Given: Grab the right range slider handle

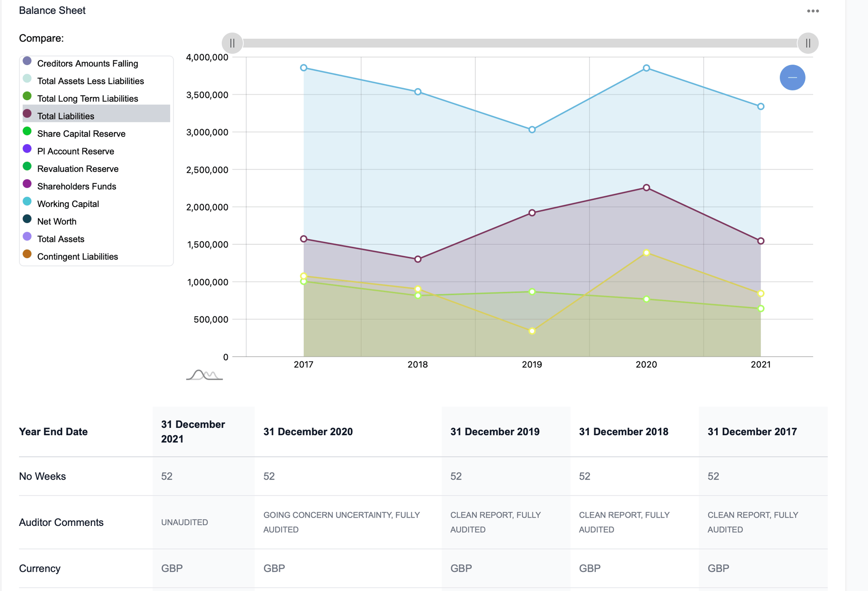Looking at the screenshot, I should 808,43.
